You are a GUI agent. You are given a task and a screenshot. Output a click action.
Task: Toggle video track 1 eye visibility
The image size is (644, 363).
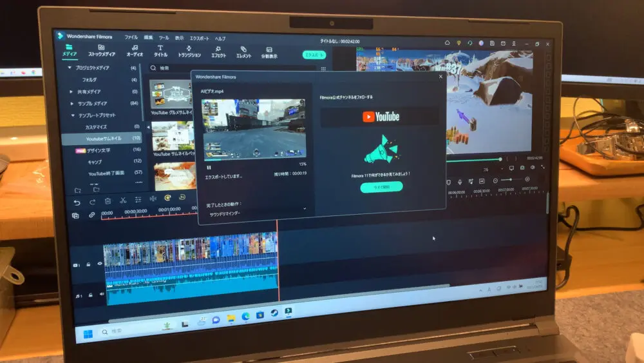coord(99,264)
